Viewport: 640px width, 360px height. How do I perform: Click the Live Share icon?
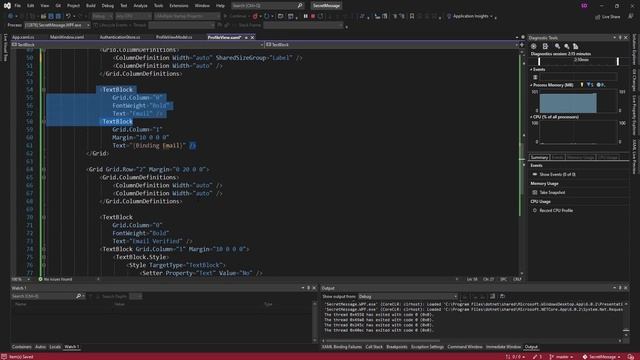[x=598, y=17]
